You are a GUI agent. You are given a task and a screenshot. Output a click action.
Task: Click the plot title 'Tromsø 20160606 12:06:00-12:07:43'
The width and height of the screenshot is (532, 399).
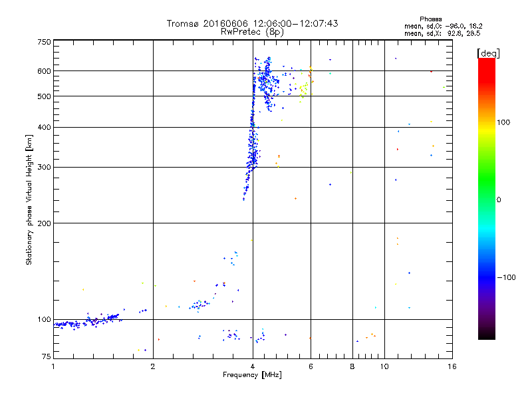coord(252,23)
